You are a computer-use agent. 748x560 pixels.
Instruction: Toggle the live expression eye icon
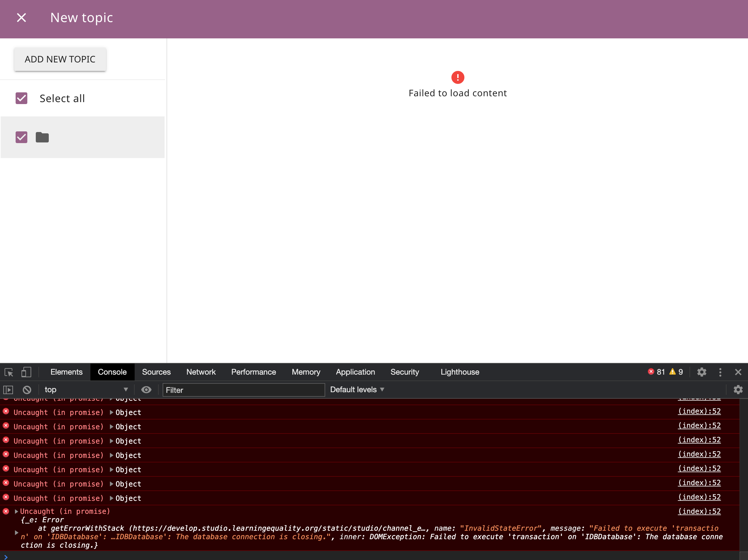(x=146, y=390)
